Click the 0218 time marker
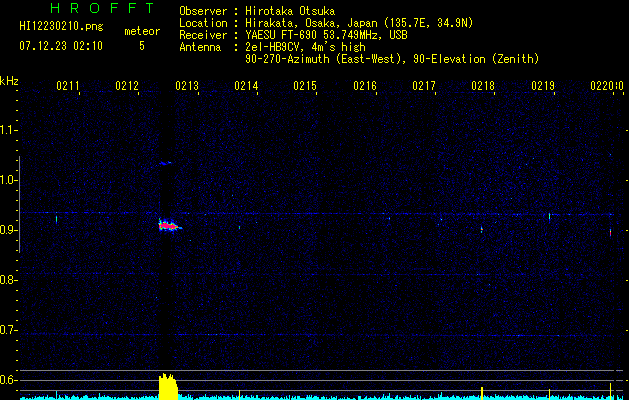Image resolution: width=629 pixels, height=400 pixels. (483, 86)
